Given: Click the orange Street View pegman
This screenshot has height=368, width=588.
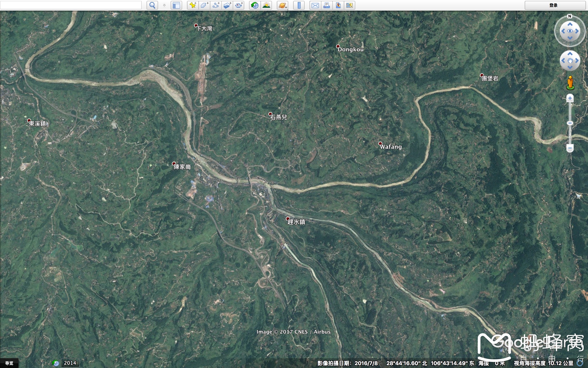Looking at the screenshot, I should (570, 83).
